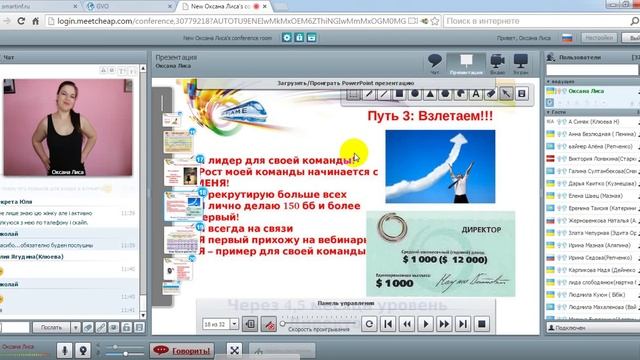The height and width of the screenshot is (360, 640).
Task: Click the chat message input field
Action: click(x=15, y=327)
